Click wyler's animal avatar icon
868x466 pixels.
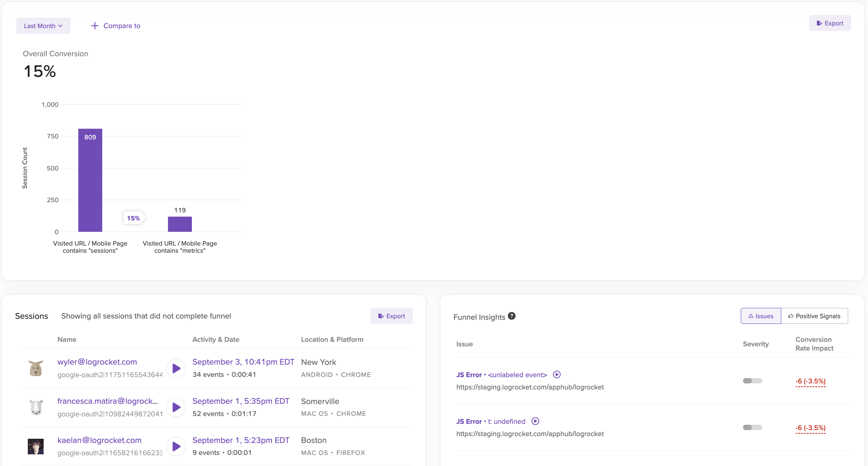point(35,368)
